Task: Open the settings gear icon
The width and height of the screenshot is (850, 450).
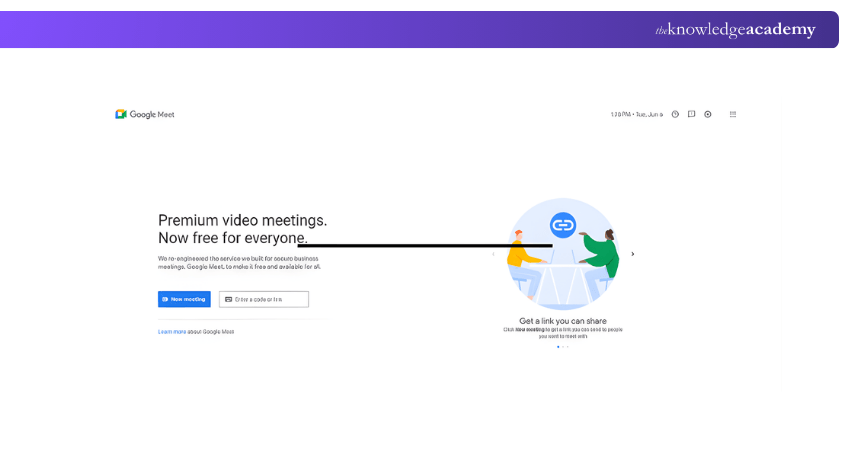Action: coord(707,114)
